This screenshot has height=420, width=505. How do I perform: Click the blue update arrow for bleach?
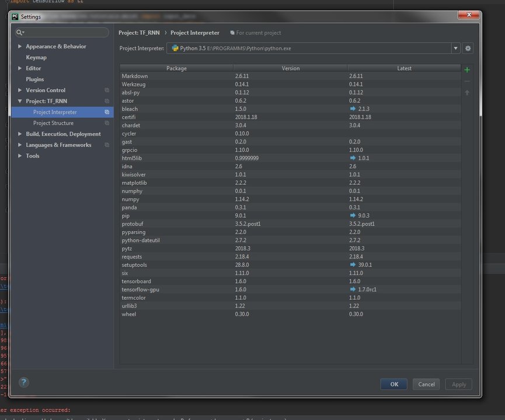pyautogui.click(x=353, y=108)
